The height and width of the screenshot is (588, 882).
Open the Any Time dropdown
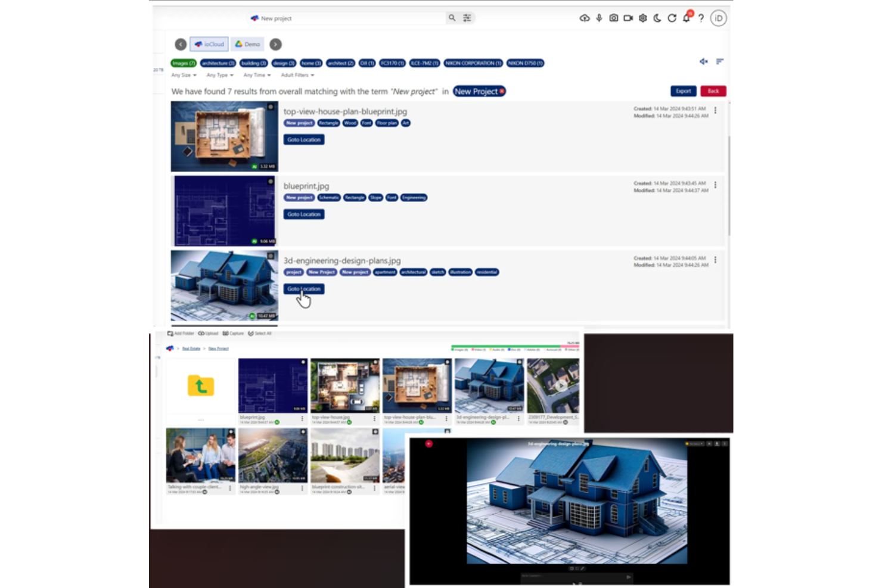click(x=257, y=75)
